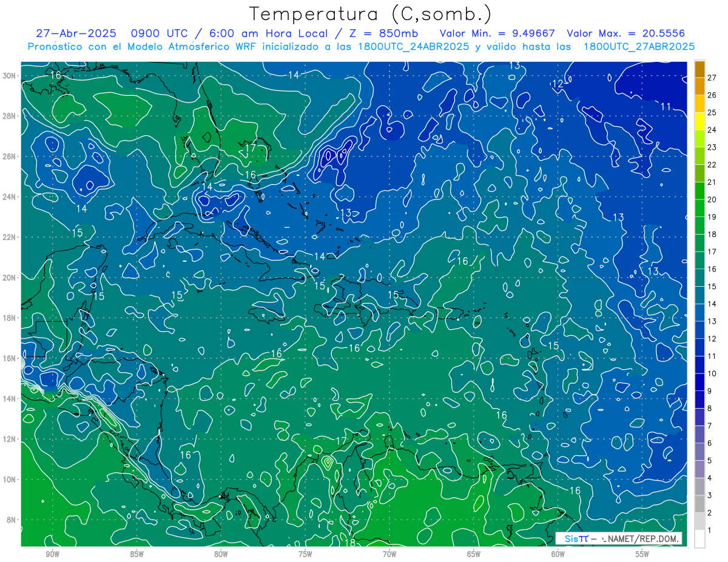The height and width of the screenshot is (562, 728).
Task: Click the colorbar scale label 1
Action: 710,530
